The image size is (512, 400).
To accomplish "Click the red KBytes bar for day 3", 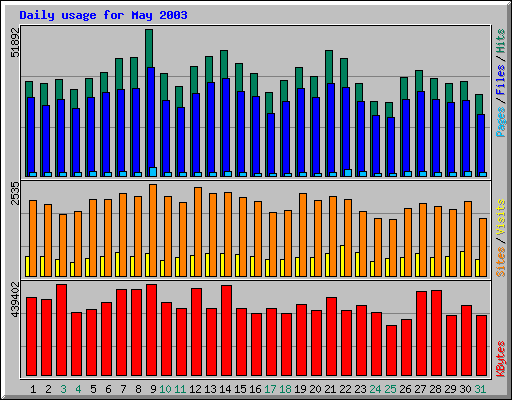I will click(62, 330).
